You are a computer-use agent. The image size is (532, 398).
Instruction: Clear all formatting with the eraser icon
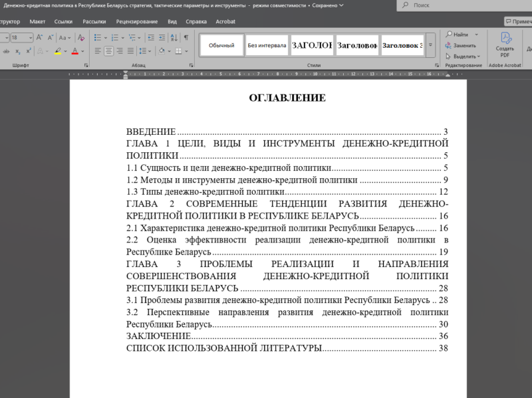point(80,37)
